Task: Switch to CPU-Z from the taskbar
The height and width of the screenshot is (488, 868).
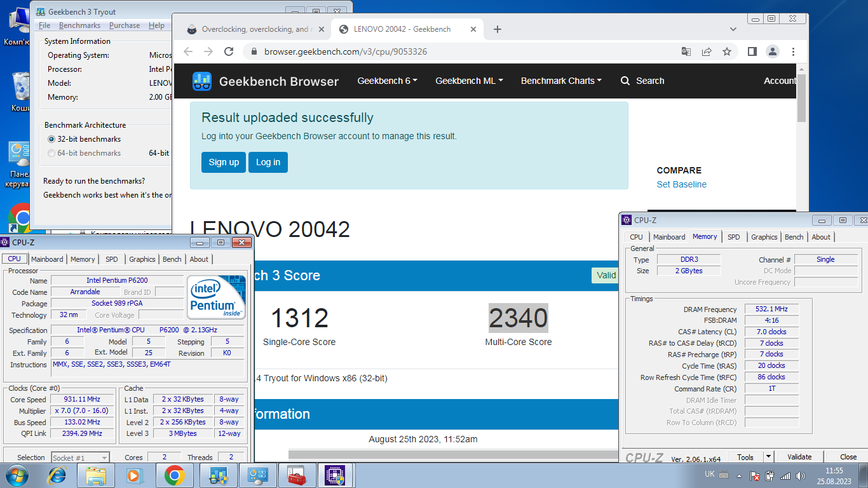Action: tap(335, 475)
